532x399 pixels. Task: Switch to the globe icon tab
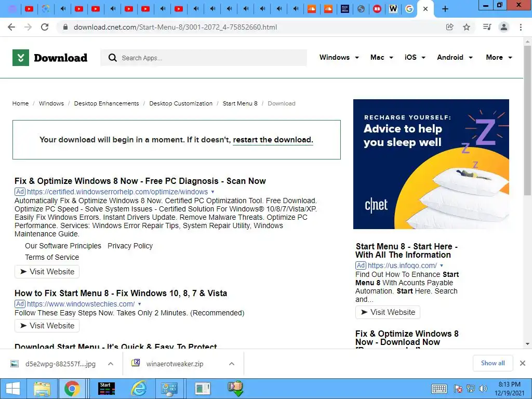(x=361, y=9)
